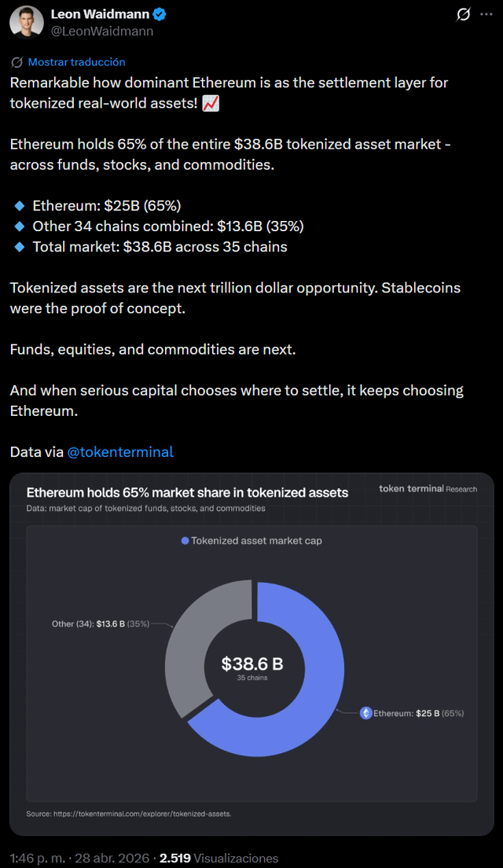Click the token terminal Research logo
Image resolution: width=503 pixels, height=868 pixels.
tap(428, 488)
